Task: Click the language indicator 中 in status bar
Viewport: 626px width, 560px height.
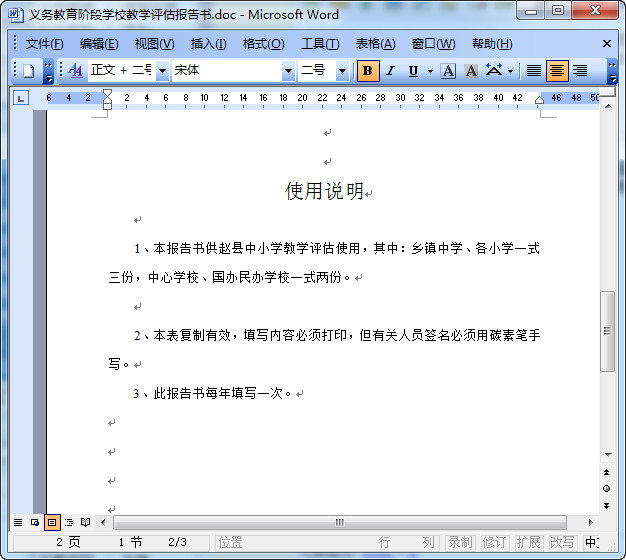Action: click(592, 542)
